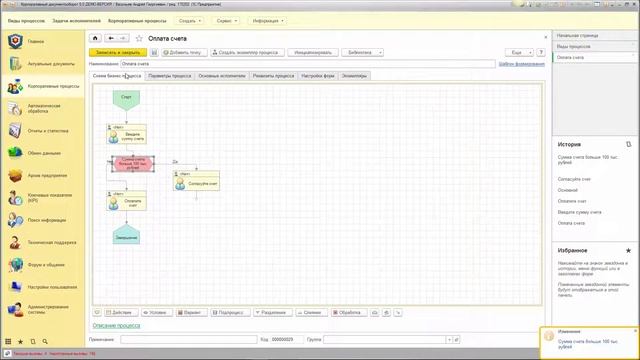Click the Наименование input field
Image resolution: width=640 pixels, height=360 pixels.
point(308,64)
